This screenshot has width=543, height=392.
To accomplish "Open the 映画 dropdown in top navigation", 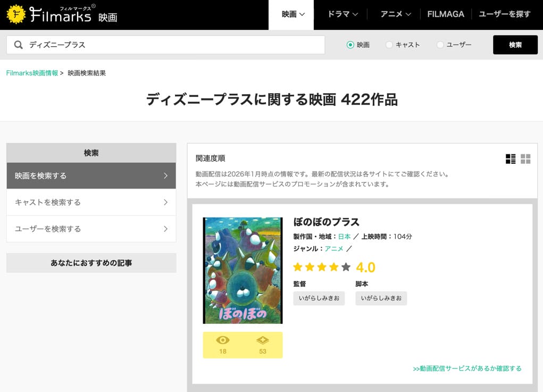I will (293, 14).
